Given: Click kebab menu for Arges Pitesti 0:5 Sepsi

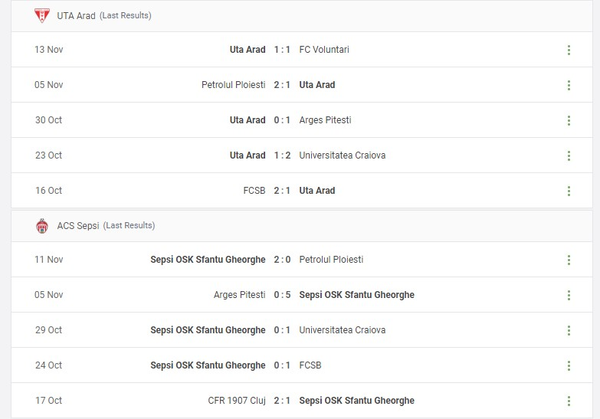Looking at the screenshot, I should coord(568,295).
